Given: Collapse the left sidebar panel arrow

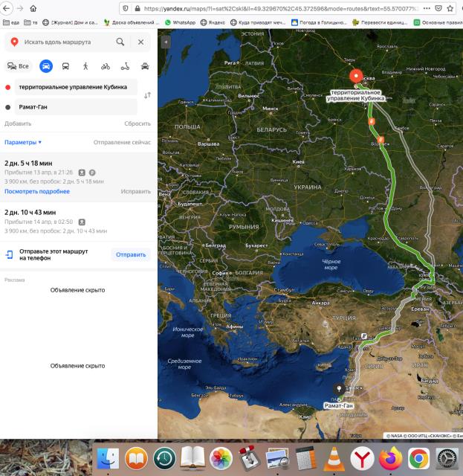Looking at the screenshot, I should (164, 42).
